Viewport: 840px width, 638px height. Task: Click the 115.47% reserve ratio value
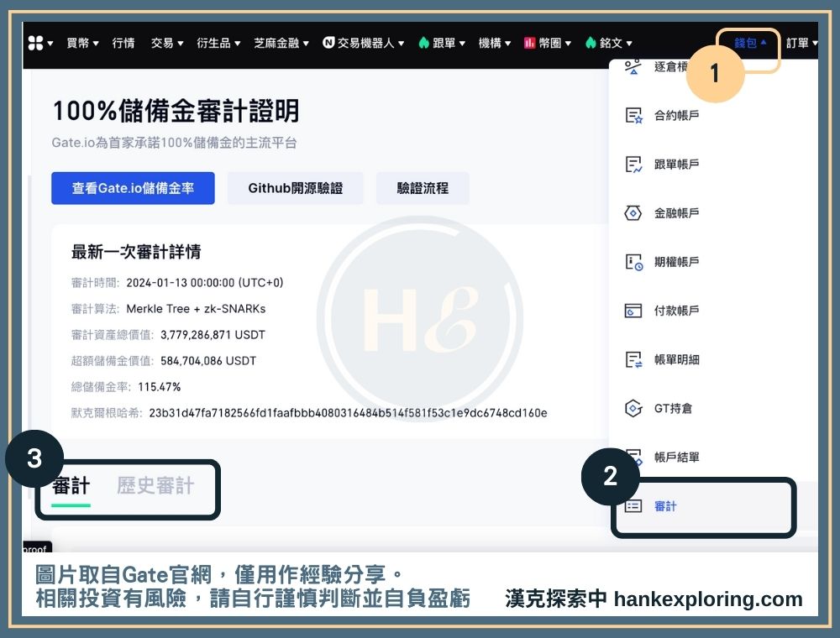159,386
